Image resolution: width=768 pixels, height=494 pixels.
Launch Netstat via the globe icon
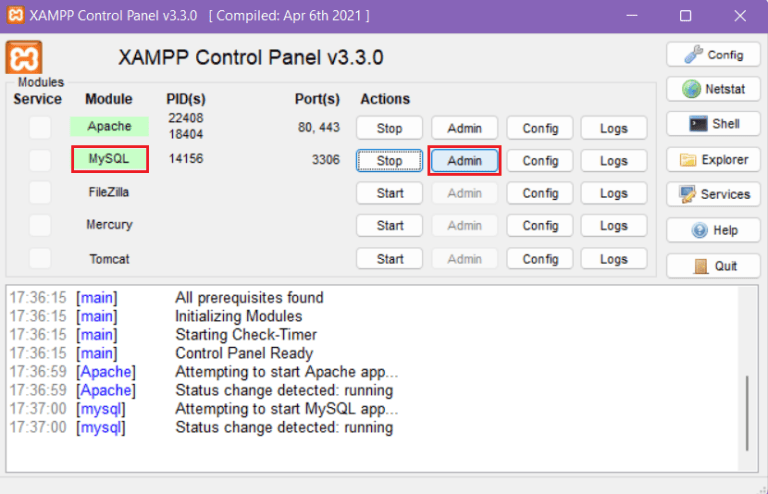click(691, 89)
